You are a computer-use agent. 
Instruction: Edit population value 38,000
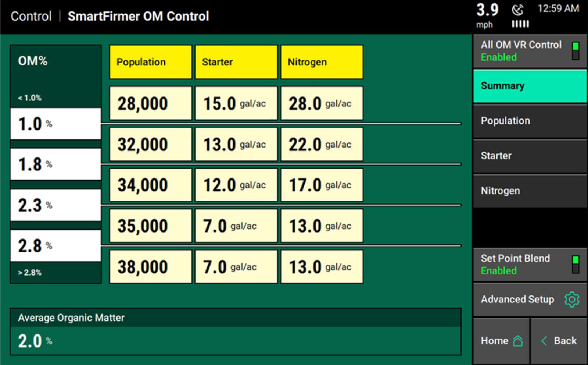coord(151,266)
